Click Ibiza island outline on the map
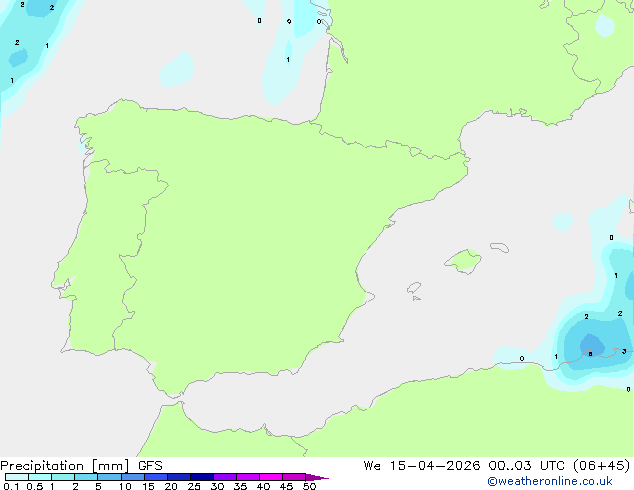 pyautogui.click(x=414, y=288)
